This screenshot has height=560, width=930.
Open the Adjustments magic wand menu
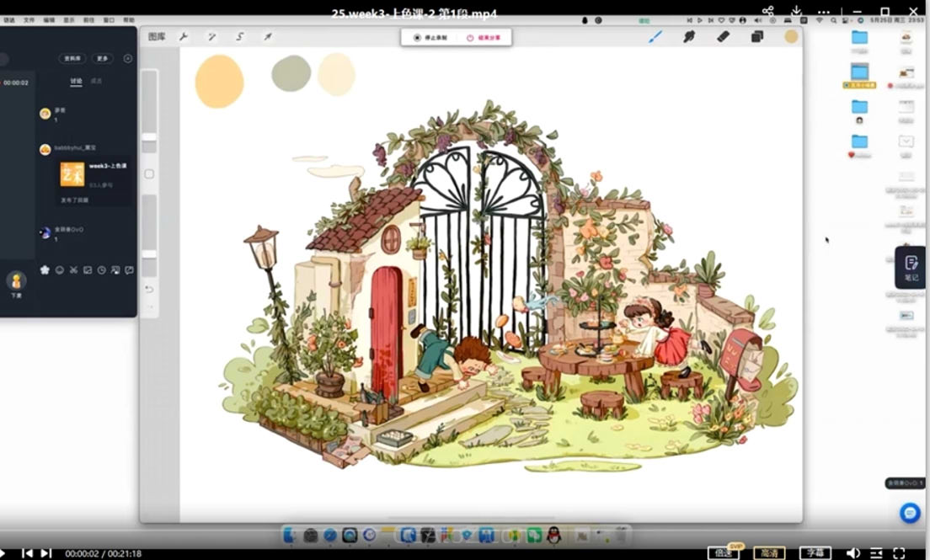point(211,36)
